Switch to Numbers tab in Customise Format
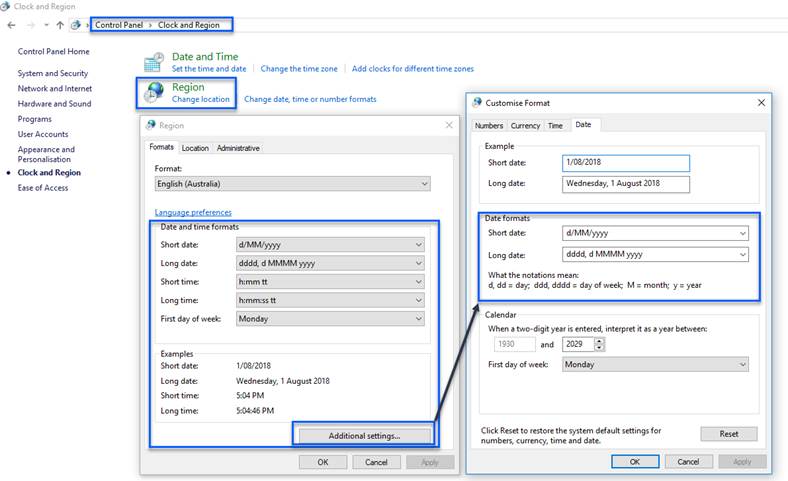 click(489, 126)
